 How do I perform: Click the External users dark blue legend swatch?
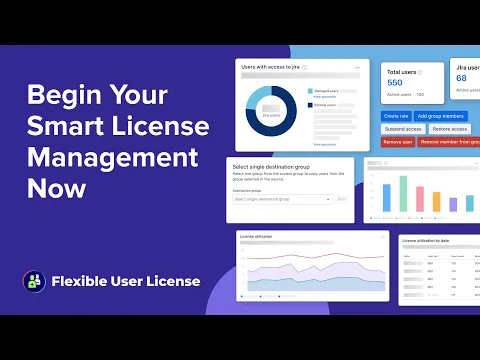click(310, 105)
